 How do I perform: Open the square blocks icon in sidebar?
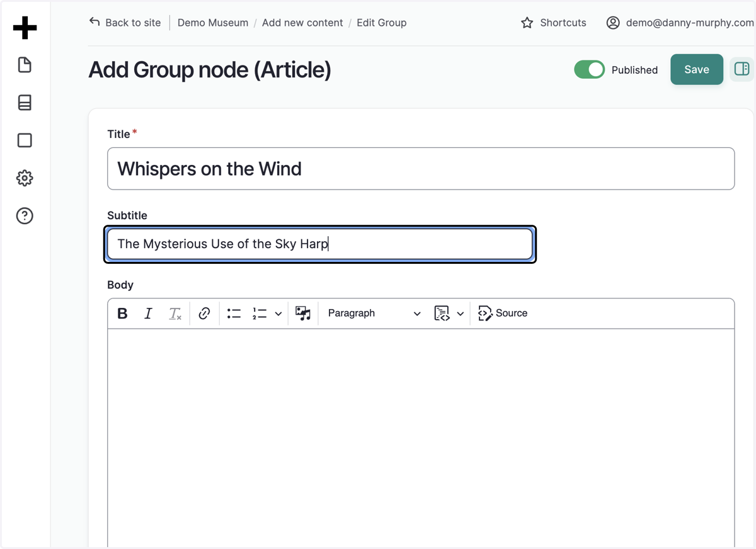click(x=25, y=140)
